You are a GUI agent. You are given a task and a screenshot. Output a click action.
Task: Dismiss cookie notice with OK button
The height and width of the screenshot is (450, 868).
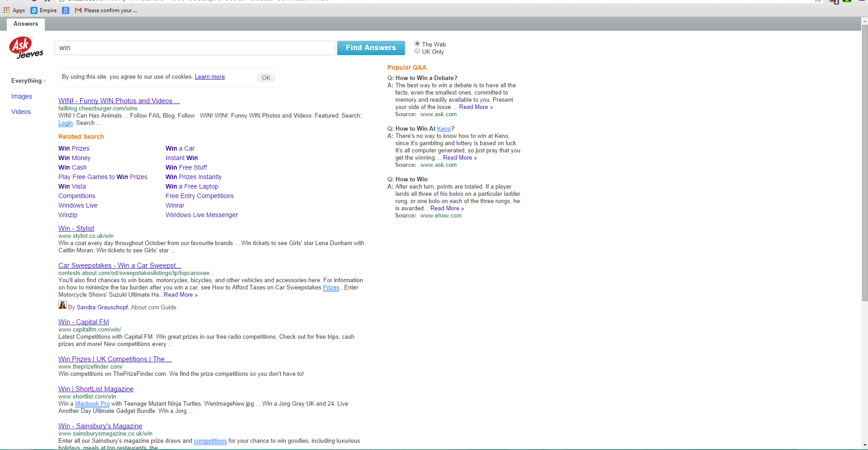coord(266,78)
